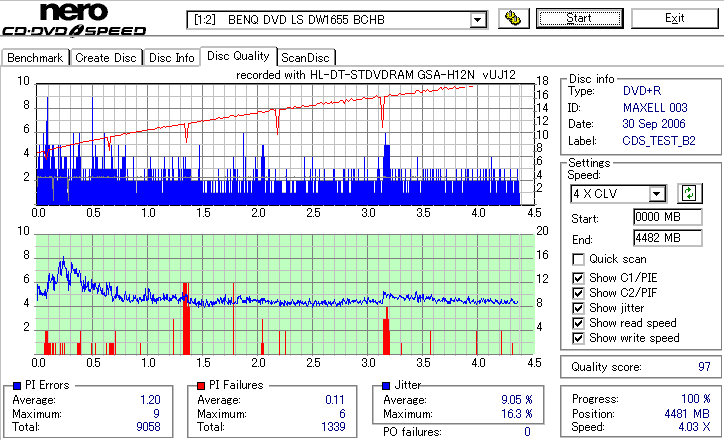Image resolution: width=724 pixels, height=441 pixels.
Task: Toggle the Show write speed checkbox
Action: pos(578,338)
